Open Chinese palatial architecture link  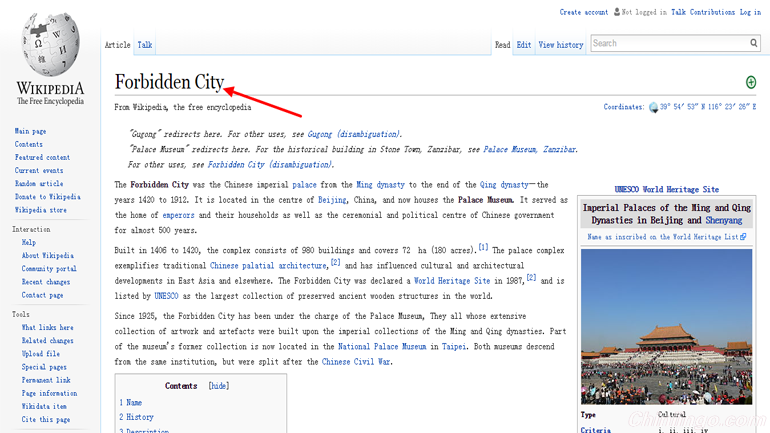coord(268,266)
